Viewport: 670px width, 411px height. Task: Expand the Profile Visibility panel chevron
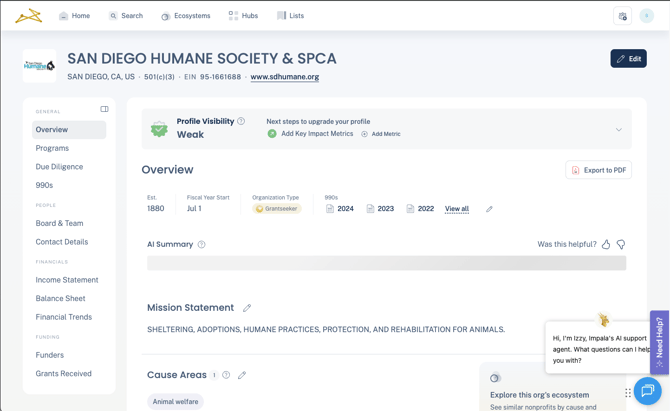click(618, 129)
